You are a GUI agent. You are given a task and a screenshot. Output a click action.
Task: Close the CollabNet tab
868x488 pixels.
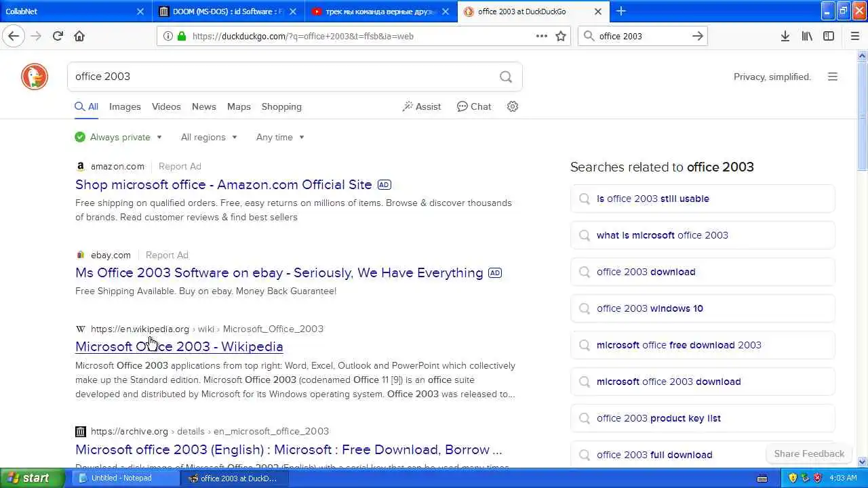click(140, 11)
